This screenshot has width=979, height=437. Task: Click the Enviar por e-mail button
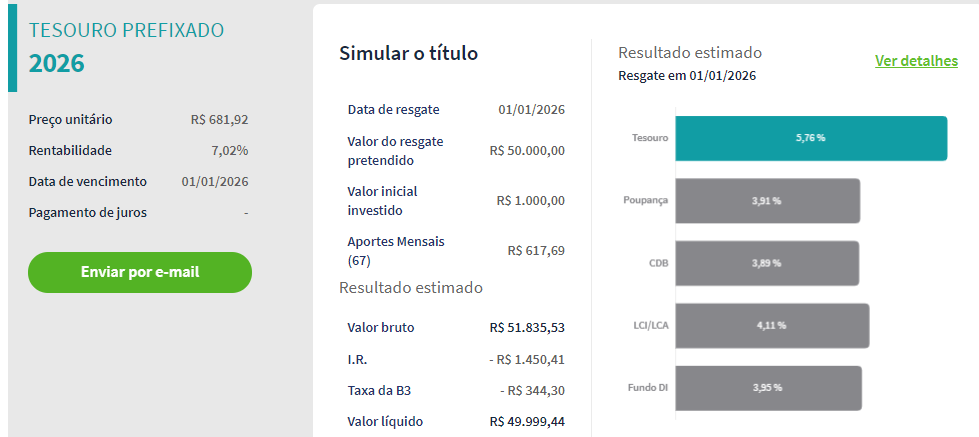tap(140, 272)
